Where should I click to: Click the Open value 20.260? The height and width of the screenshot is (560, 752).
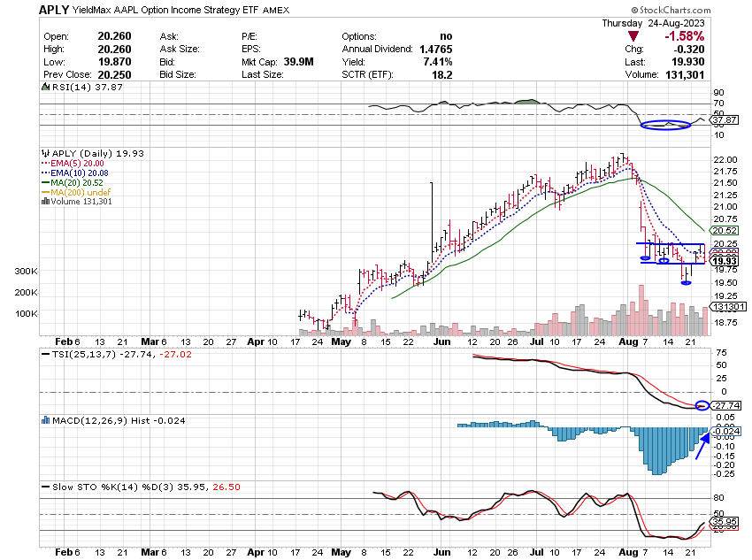click(x=115, y=36)
